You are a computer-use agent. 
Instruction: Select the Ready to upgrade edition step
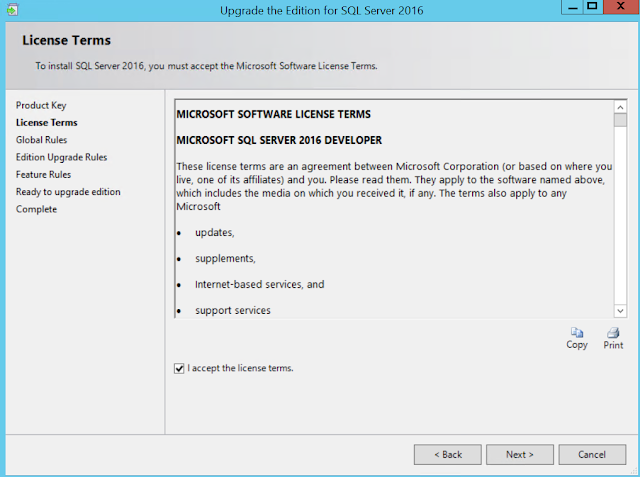(x=68, y=192)
